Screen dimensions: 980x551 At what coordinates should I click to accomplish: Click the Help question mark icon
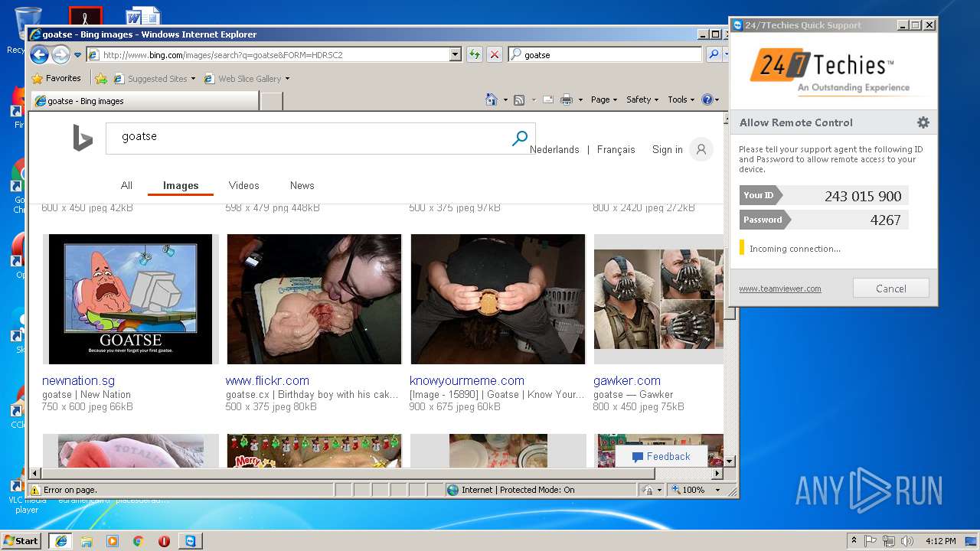(x=707, y=99)
